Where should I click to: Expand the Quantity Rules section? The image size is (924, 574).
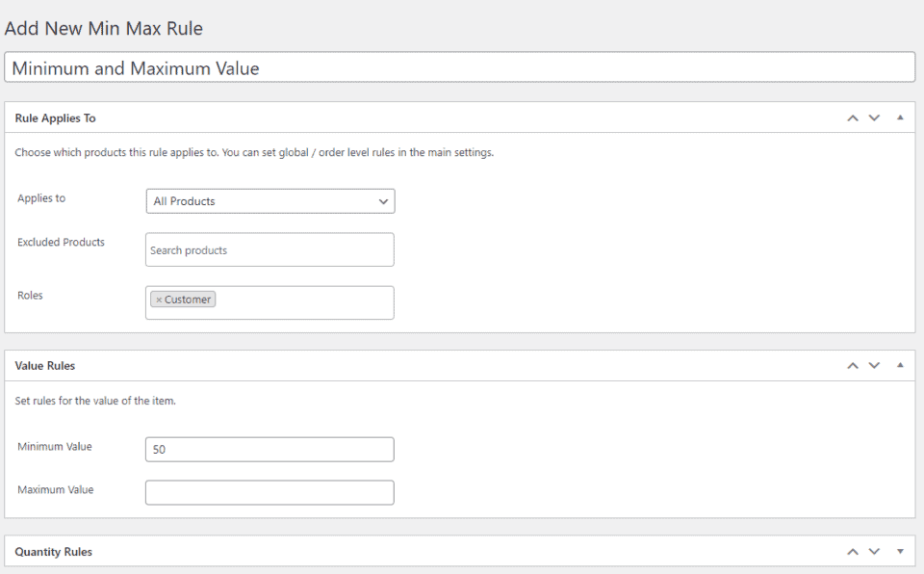click(899, 551)
